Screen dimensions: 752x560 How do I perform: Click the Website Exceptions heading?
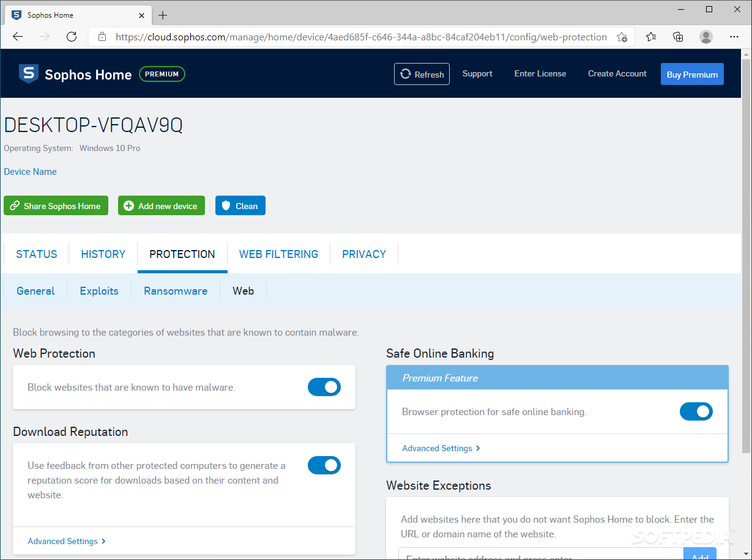439,485
